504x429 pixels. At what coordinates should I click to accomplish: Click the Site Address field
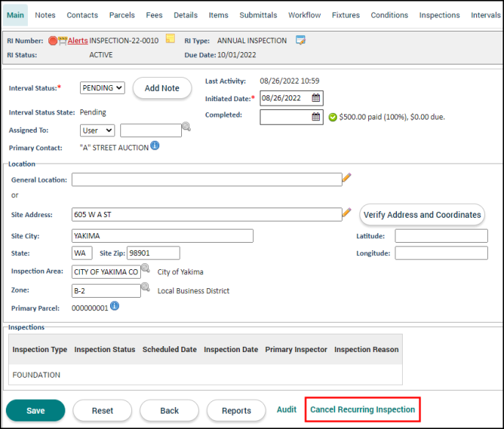(207, 214)
